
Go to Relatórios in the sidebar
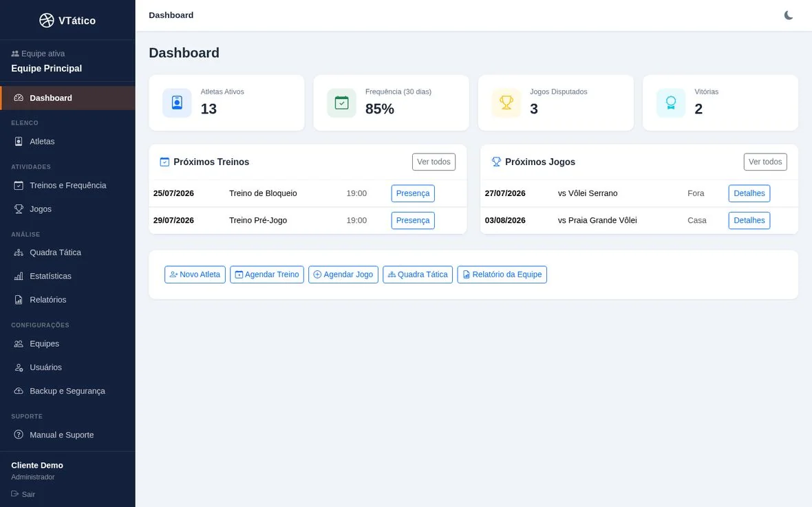(x=68, y=299)
